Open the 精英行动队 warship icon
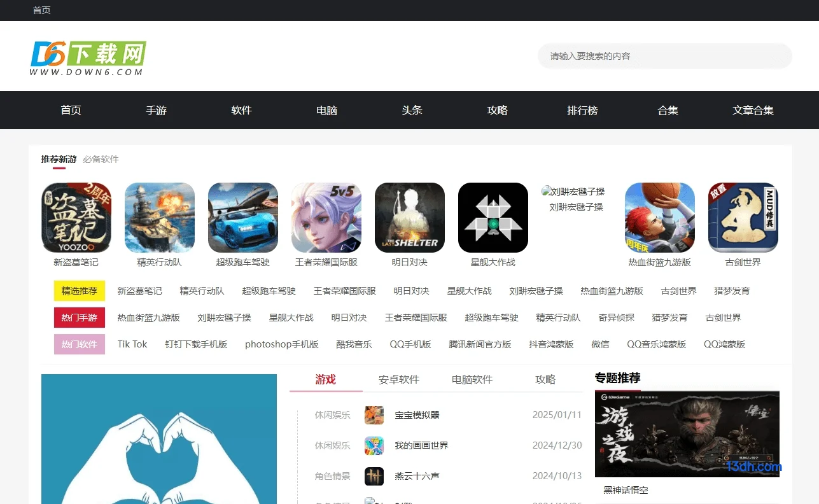The height and width of the screenshot is (504, 819). coord(160,218)
